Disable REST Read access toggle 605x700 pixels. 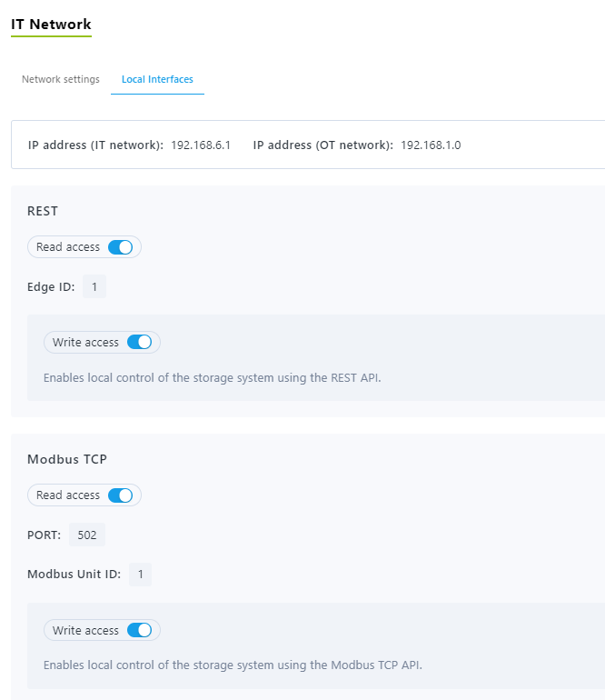pyautogui.click(x=121, y=247)
